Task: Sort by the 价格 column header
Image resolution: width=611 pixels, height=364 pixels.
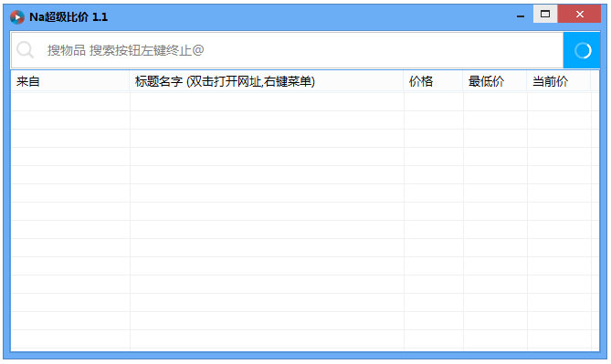Action: pyautogui.click(x=433, y=81)
